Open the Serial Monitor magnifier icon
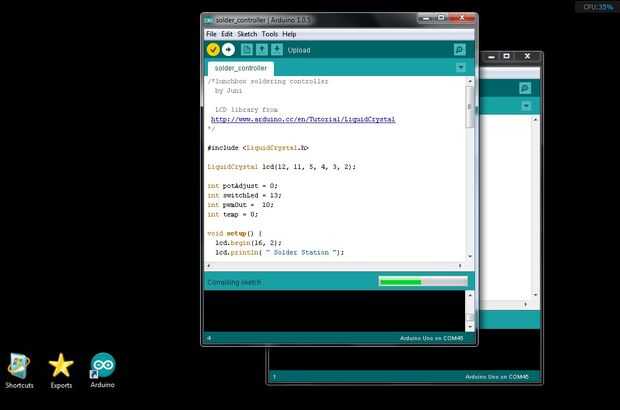Viewport: 620px width, 410px height. (x=459, y=50)
